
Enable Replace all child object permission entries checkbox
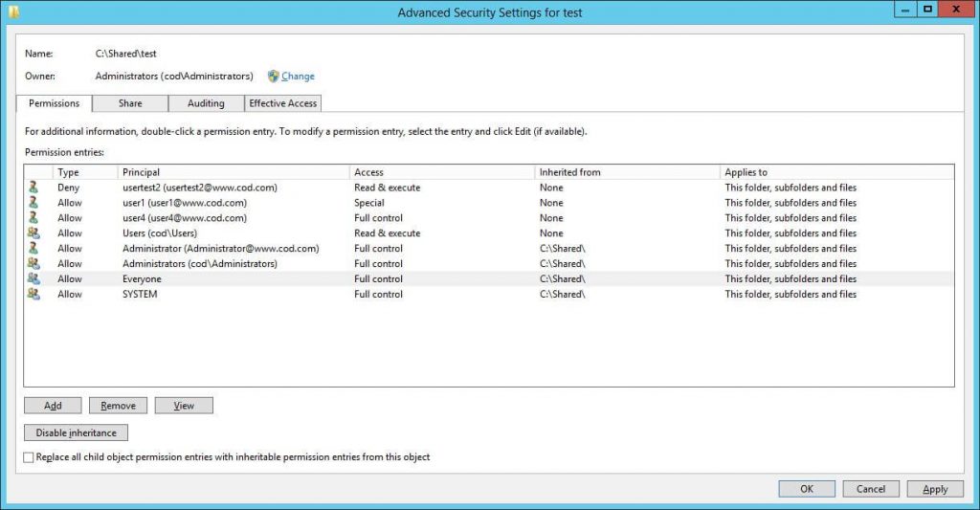point(29,457)
